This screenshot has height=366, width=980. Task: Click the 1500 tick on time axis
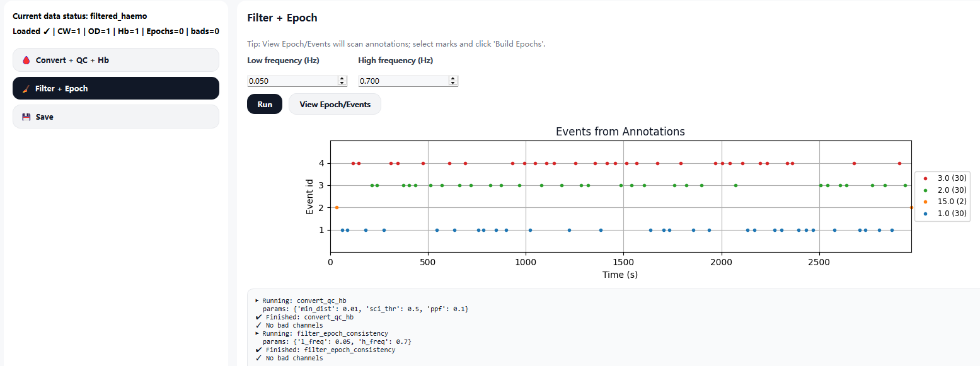tap(623, 261)
